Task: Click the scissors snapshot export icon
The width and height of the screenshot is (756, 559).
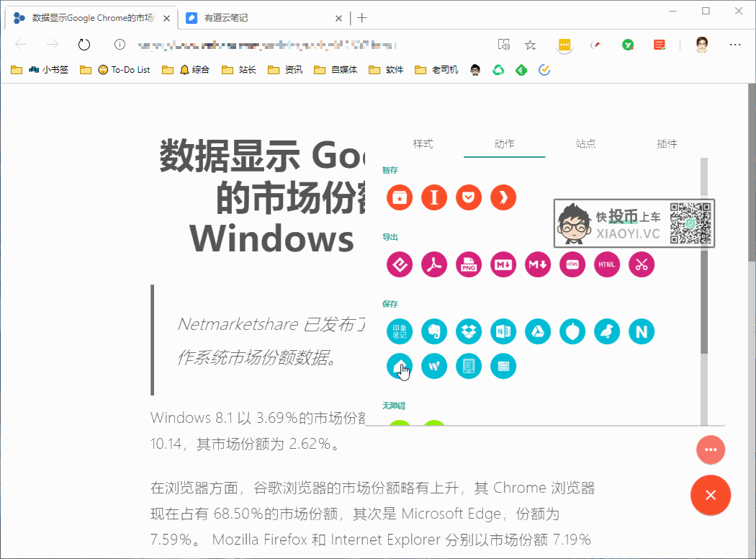Action: click(642, 265)
